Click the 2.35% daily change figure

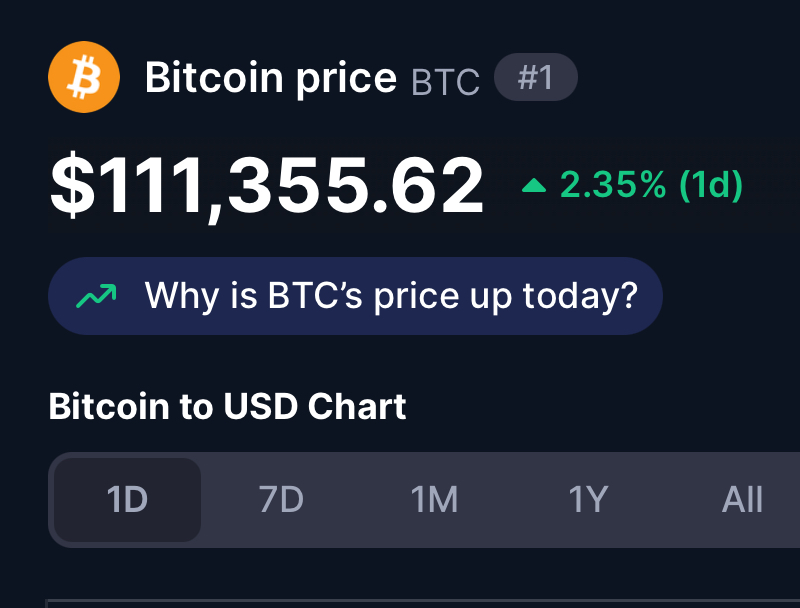[x=613, y=184]
